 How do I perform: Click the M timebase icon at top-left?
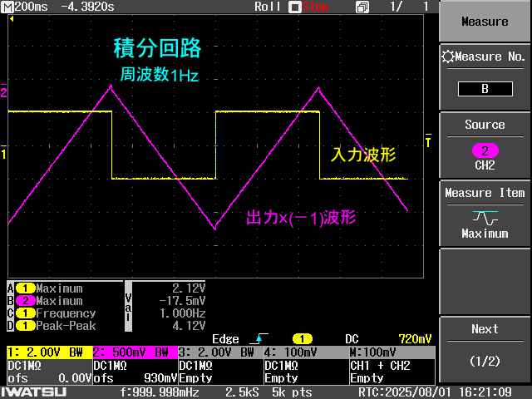click(7, 7)
